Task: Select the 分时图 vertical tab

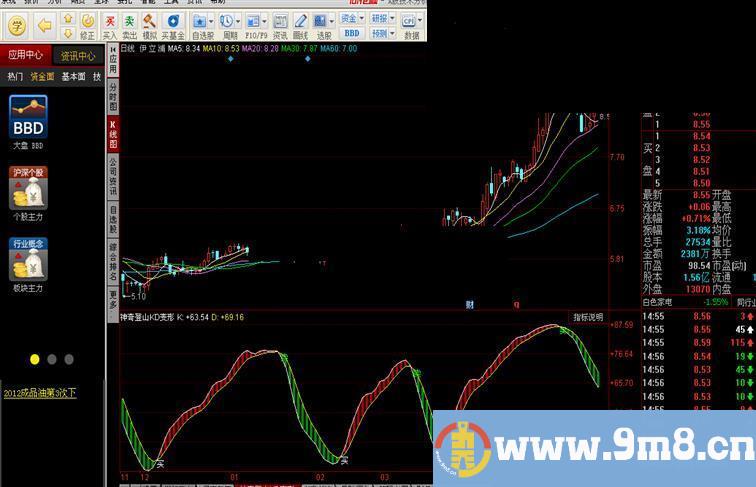Action: (x=113, y=97)
